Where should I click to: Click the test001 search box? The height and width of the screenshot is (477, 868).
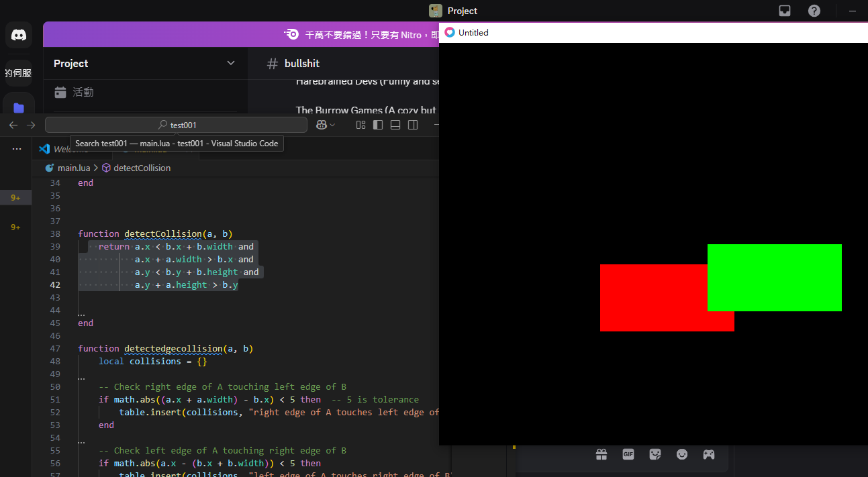point(176,125)
